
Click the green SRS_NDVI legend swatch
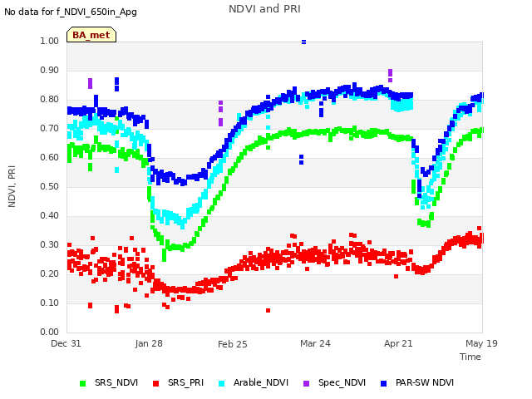click(82, 383)
